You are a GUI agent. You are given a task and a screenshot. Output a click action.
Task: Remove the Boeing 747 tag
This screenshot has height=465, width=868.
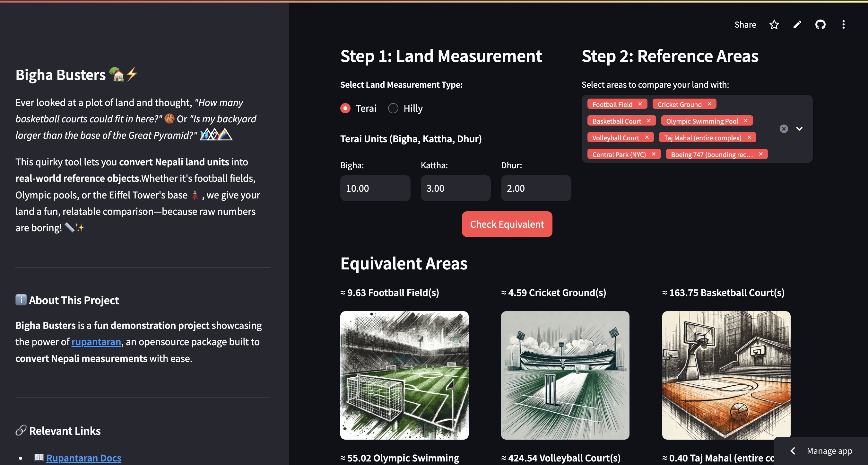pos(760,154)
